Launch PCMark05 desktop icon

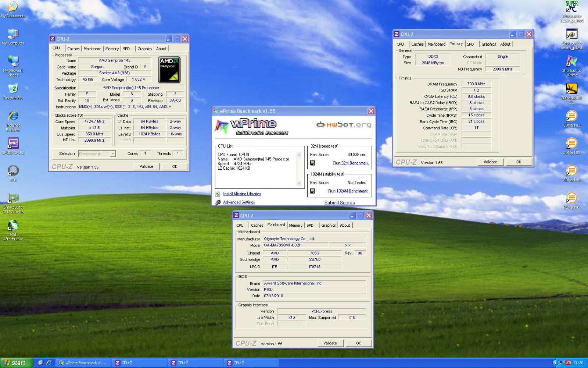click(571, 201)
